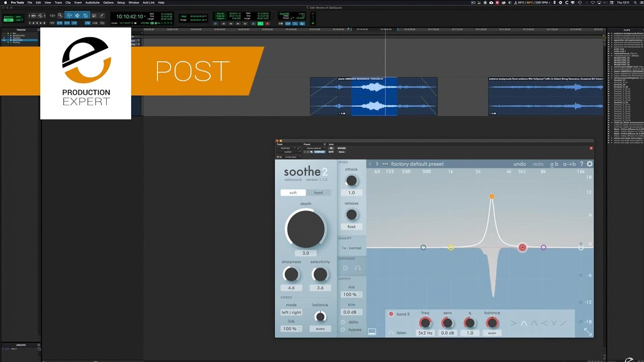Viewport: 644px width, 362px height.
Task: Select the yellow band node
Action: 450,247
